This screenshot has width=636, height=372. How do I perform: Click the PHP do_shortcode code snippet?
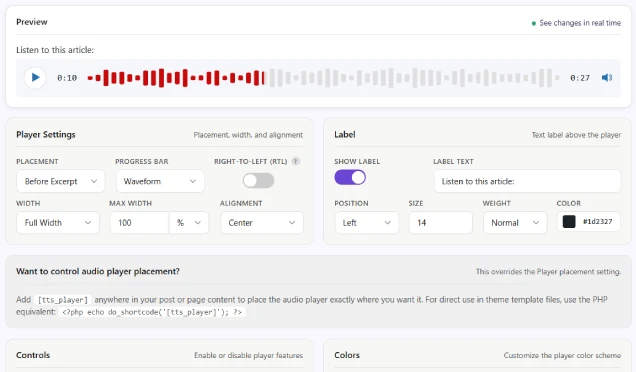pyautogui.click(x=152, y=312)
